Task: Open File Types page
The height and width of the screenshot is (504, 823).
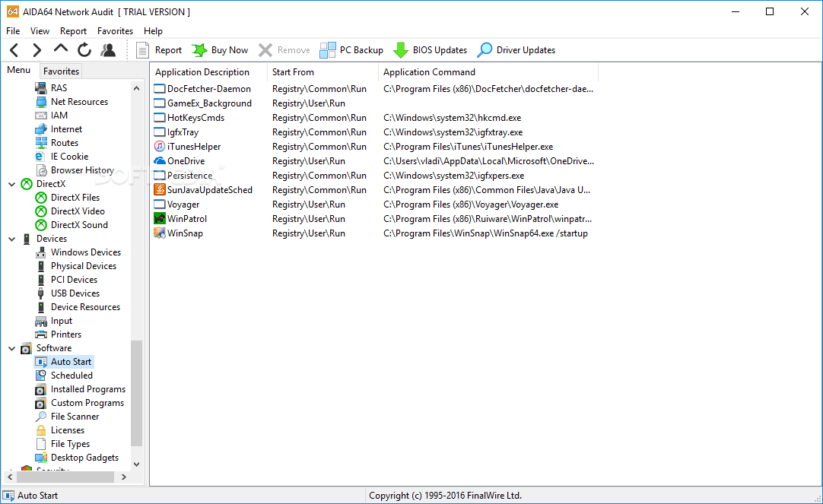Action: [x=70, y=444]
